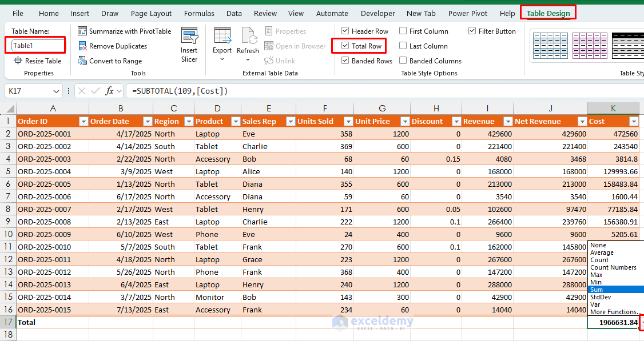
Task: Open the Order Date filter dropdown
Action: click(148, 122)
